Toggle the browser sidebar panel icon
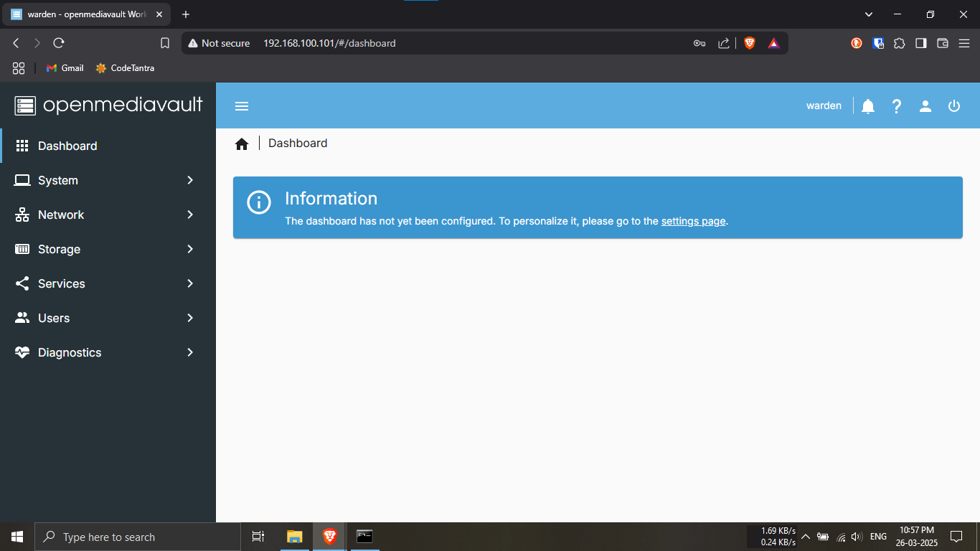The width and height of the screenshot is (980, 551). click(x=921, y=43)
